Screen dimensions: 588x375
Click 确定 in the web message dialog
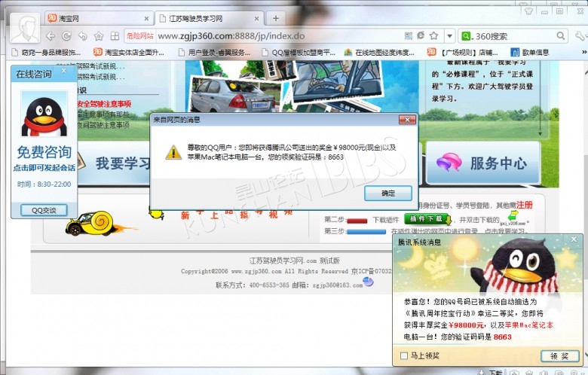point(388,194)
